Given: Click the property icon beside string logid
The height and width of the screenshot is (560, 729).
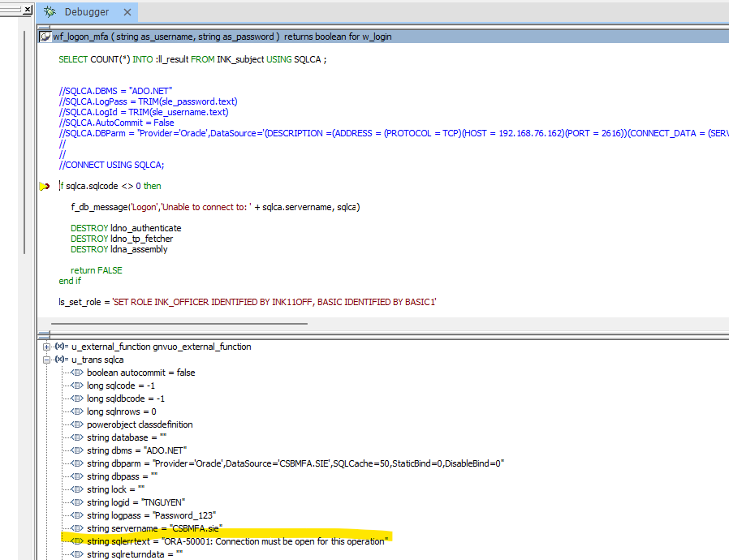Looking at the screenshot, I should pyautogui.click(x=77, y=503).
